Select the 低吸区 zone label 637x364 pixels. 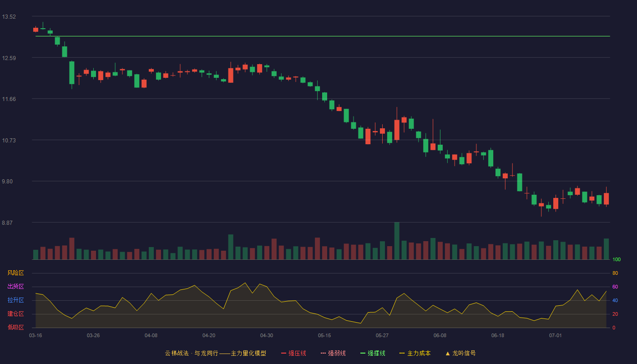tap(15, 327)
